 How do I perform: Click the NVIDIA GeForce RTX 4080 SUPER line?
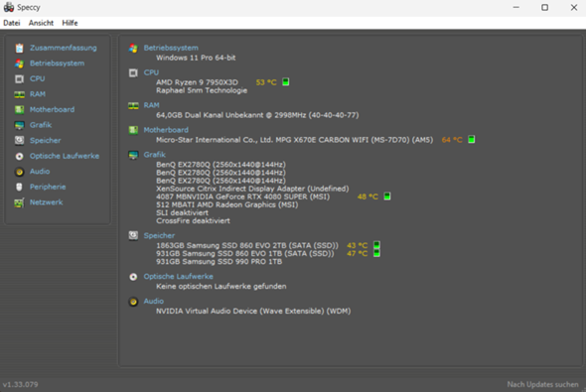243,196
